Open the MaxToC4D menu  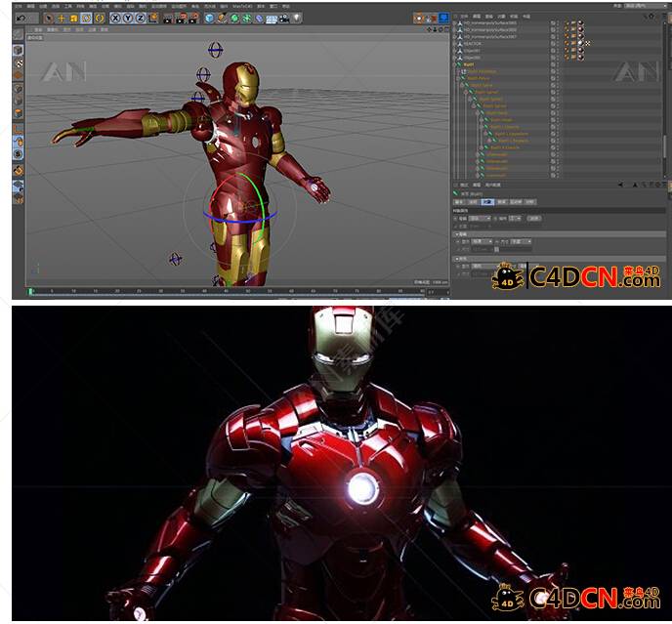(x=242, y=7)
